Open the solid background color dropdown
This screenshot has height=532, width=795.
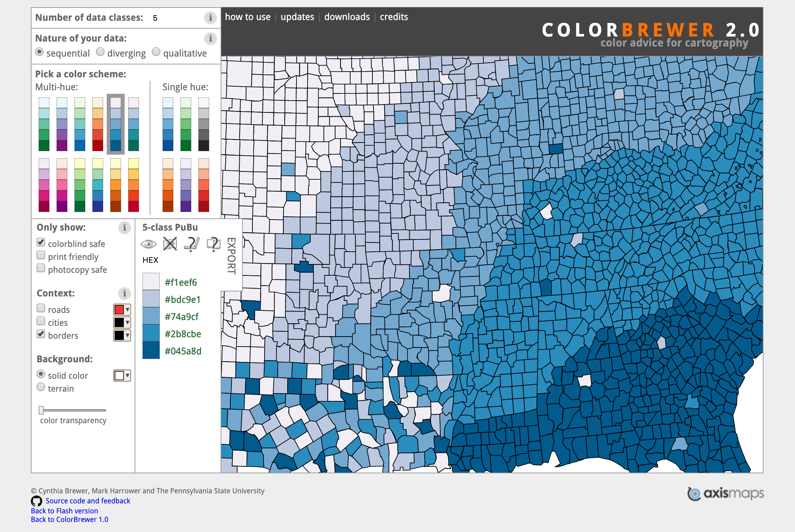coord(122,376)
